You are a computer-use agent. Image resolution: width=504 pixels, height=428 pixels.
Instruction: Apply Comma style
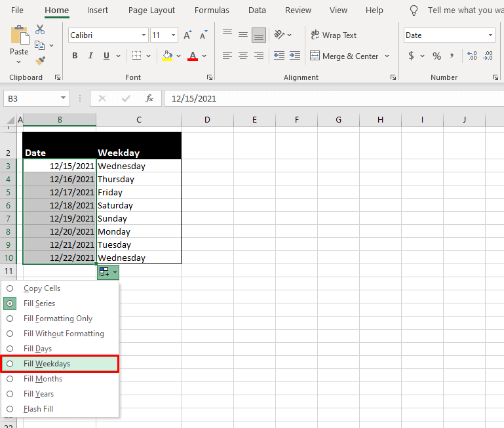pyautogui.click(x=452, y=56)
